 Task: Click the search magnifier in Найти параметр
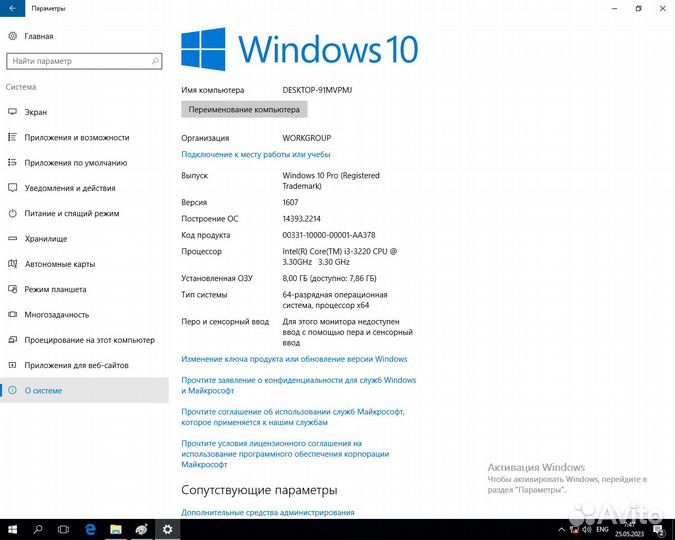pyautogui.click(x=155, y=61)
